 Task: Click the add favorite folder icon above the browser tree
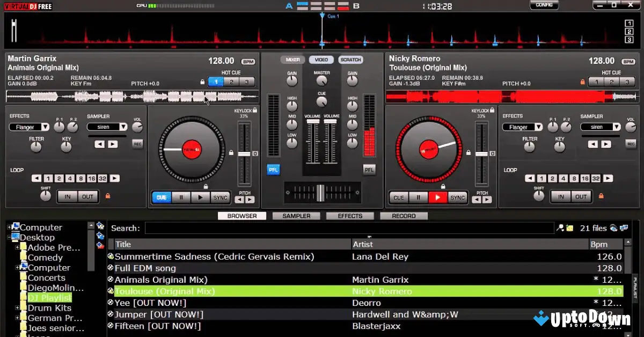(x=100, y=226)
